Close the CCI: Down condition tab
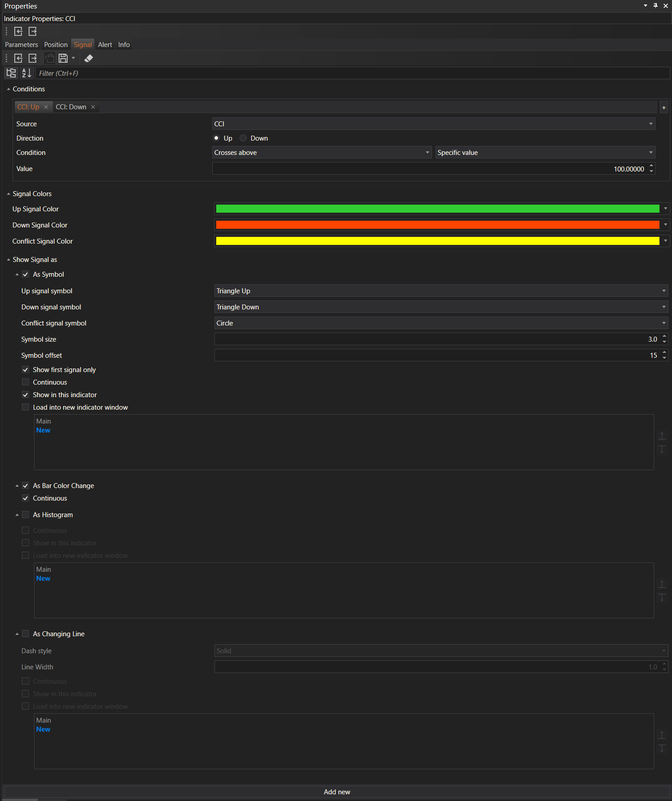This screenshot has width=672, height=801. [x=93, y=107]
